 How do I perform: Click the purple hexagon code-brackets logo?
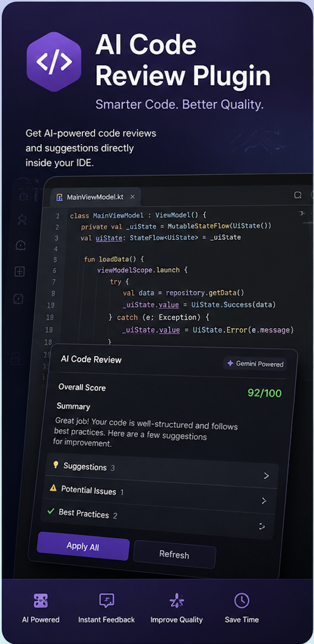tap(54, 62)
